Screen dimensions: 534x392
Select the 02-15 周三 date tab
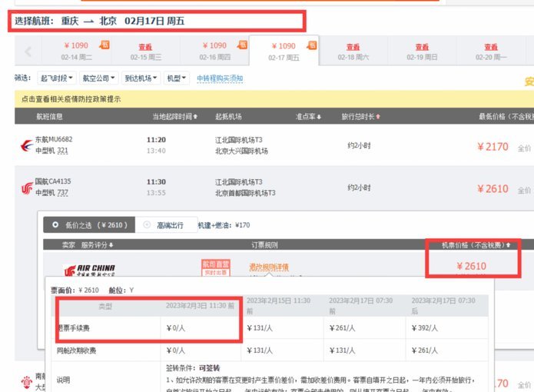(146, 51)
